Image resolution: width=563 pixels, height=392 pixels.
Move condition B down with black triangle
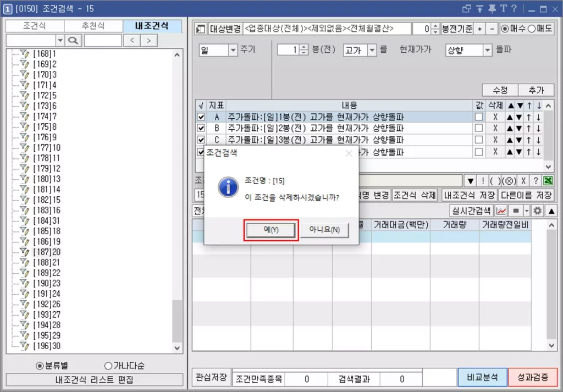[x=519, y=129]
